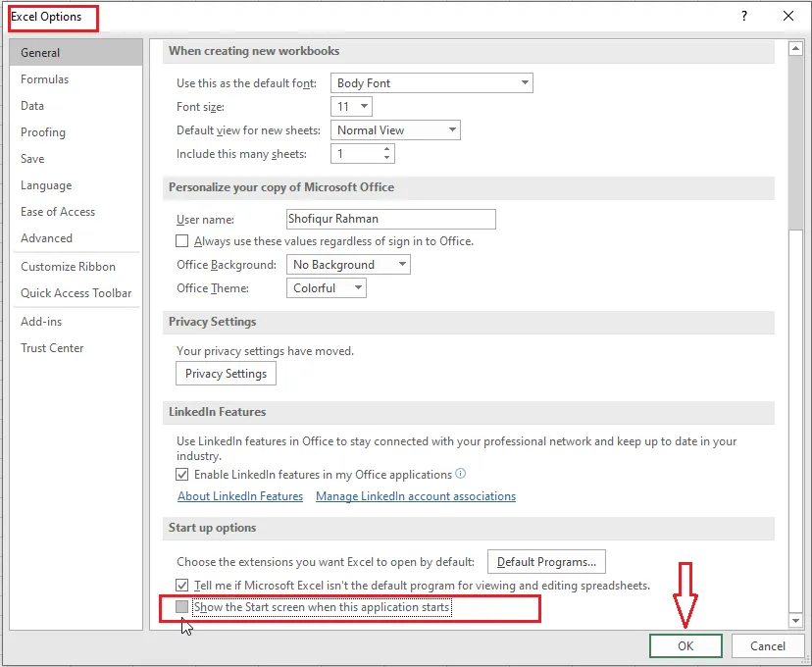Confirm changes with the OK button

pyautogui.click(x=685, y=645)
